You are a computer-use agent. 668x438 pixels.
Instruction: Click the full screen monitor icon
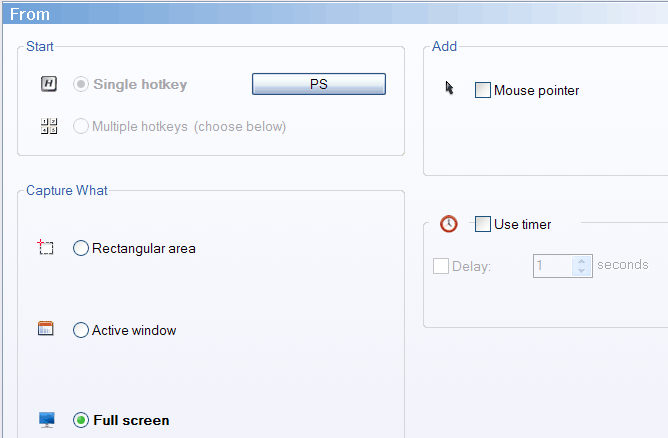click(46, 420)
